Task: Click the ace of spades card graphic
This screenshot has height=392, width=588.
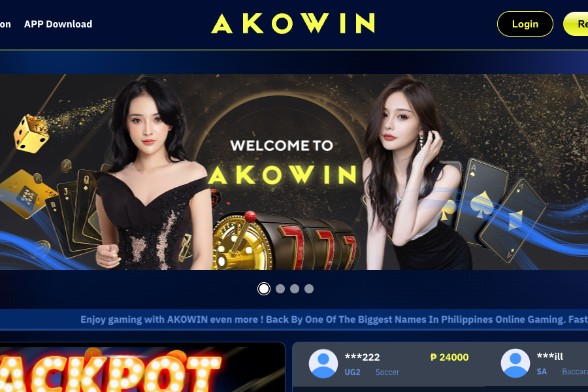Action: point(481,203)
